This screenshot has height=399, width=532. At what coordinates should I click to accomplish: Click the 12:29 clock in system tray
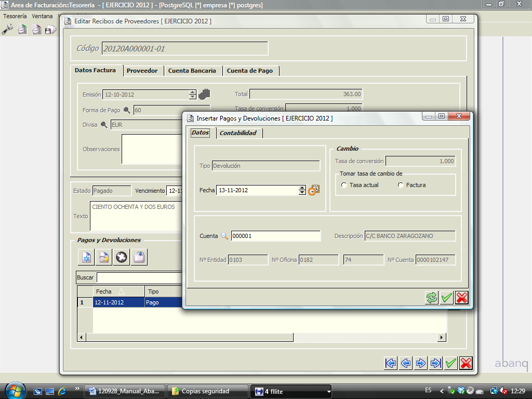518,391
